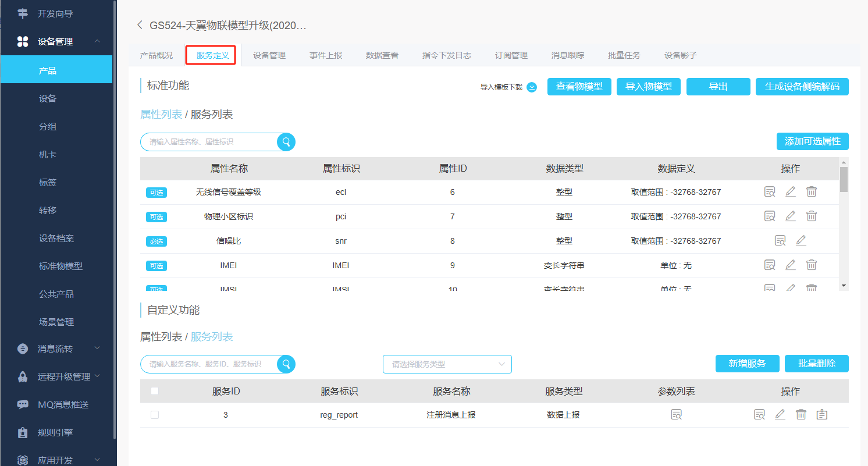
Task: Click the property table scrollbar down arrow
Action: click(844, 285)
